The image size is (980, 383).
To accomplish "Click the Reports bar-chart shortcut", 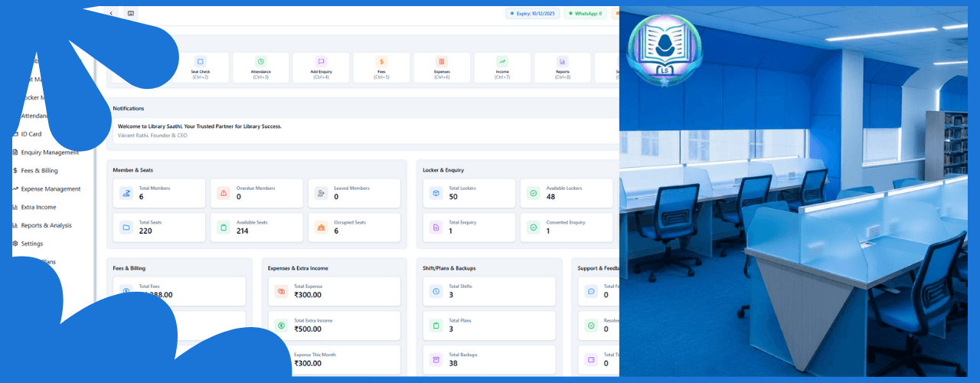I will pos(563,62).
